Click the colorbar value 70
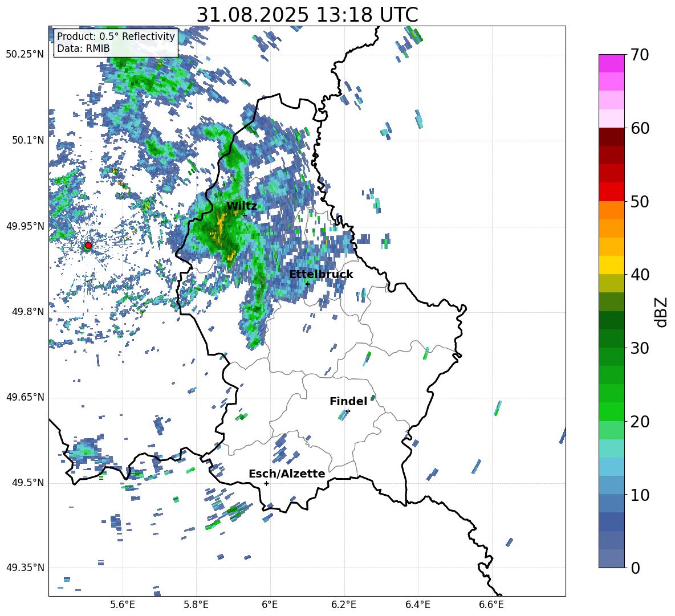675x616 pixels. [x=640, y=55]
